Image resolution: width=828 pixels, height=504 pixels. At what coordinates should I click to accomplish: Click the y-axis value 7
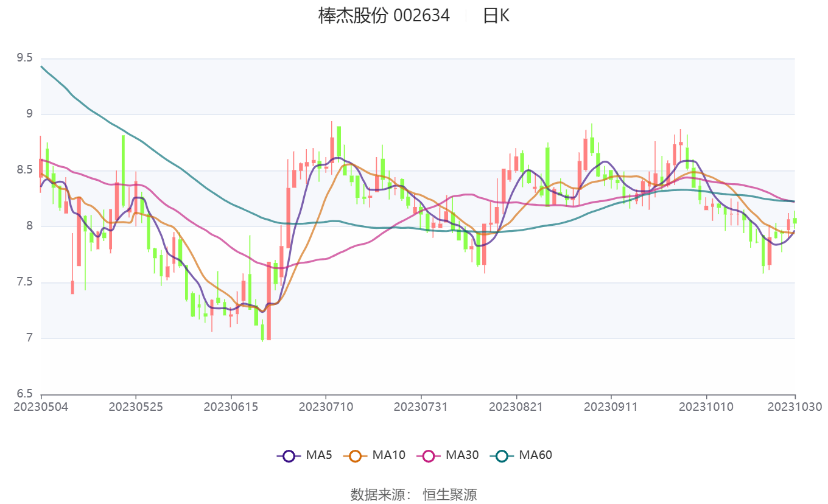[29, 338]
